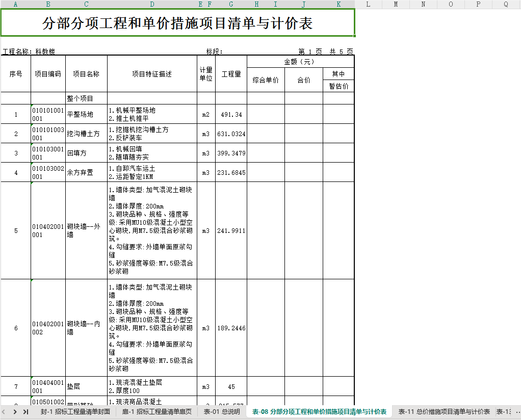Image resolution: width=521 pixels, height=420 pixels.
Task: Switch to the 扉-1 招标工程量清单扉页 sheet
Action: click(x=157, y=412)
